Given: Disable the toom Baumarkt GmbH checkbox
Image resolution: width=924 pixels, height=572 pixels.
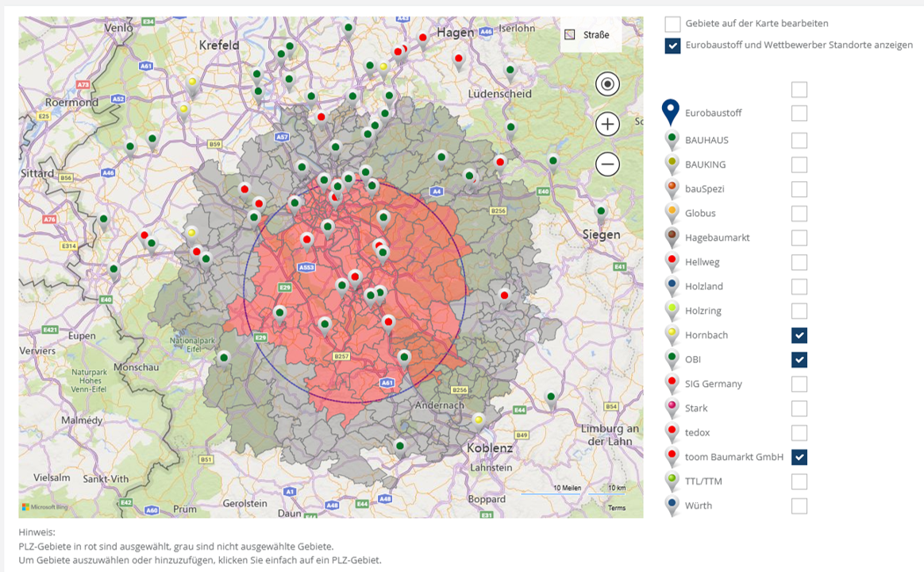Looking at the screenshot, I should pos(799,457).
